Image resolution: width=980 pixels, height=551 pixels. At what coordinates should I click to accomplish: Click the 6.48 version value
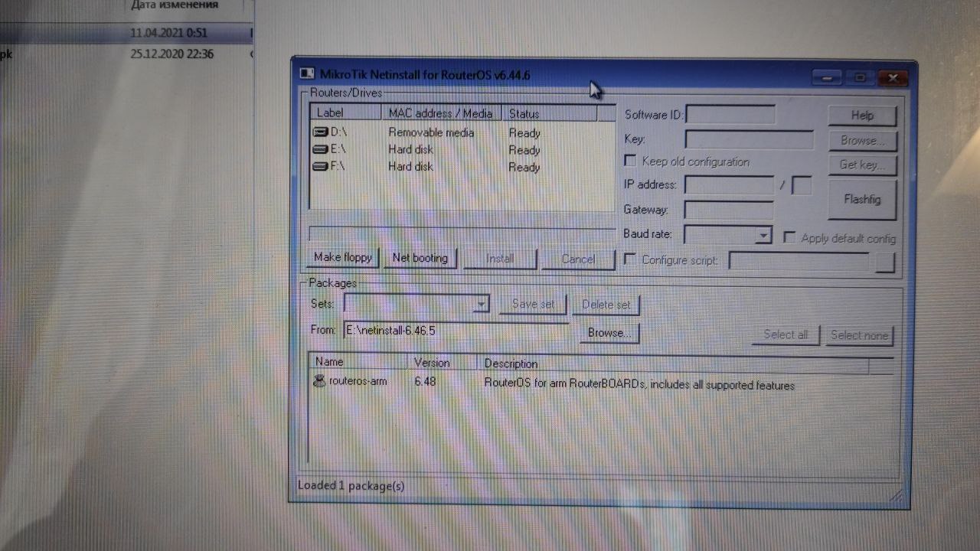pyautogui.click(x=425, y=381)
